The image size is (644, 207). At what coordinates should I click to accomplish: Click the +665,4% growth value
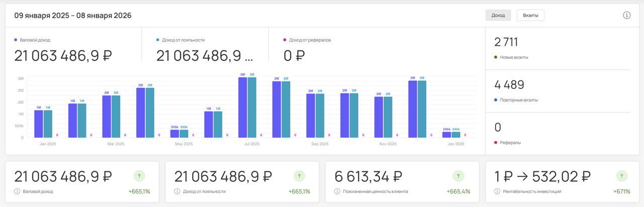tap(458, 191)
